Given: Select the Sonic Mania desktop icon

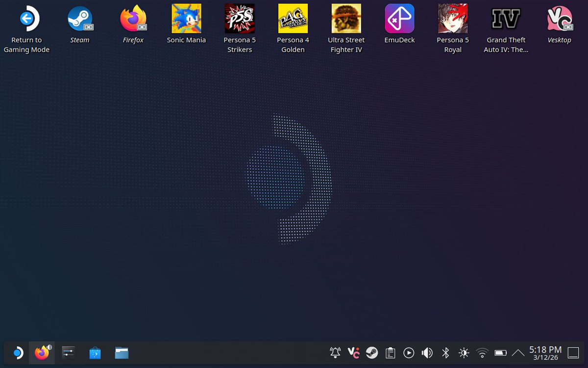Looking at the screenshot, I should (x=186, y=25).
